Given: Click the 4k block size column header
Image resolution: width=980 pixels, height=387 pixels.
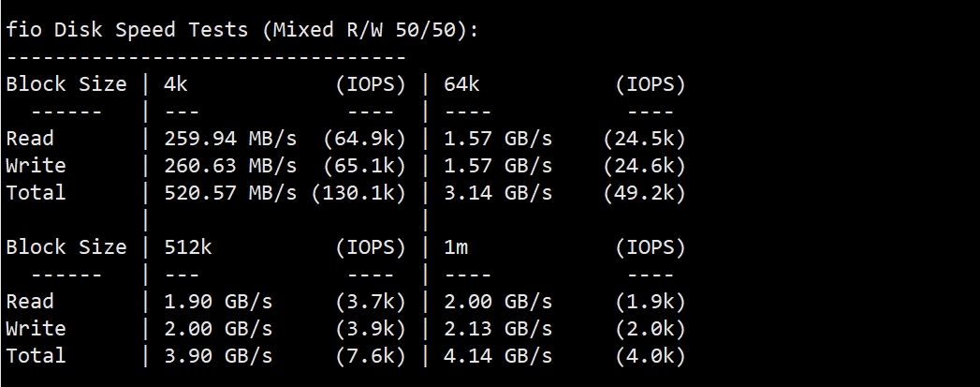Looking at the screenshot, I should point(176,84).
